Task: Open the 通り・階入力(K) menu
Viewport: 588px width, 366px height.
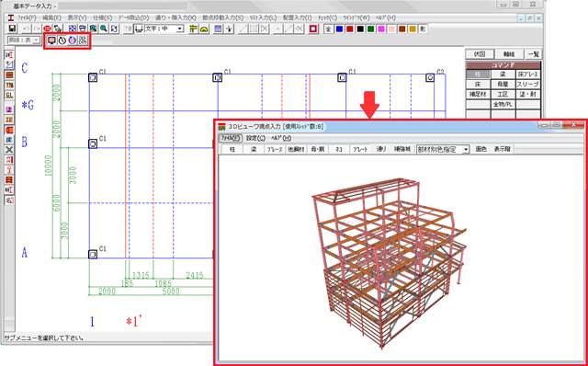Action: [x=175, y=17]
